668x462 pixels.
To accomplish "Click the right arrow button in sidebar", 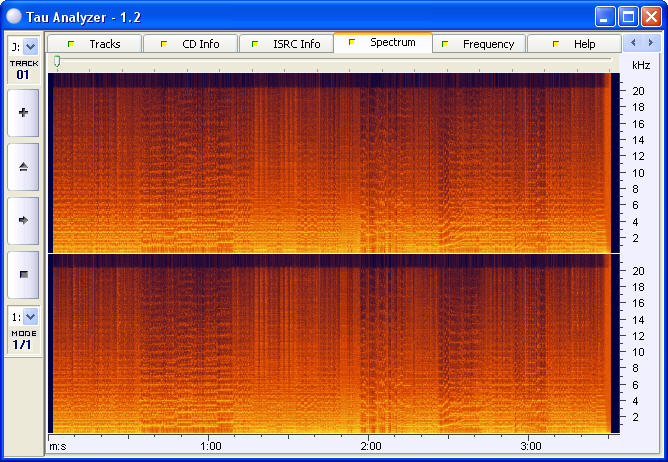I will [x=23, y=220].
